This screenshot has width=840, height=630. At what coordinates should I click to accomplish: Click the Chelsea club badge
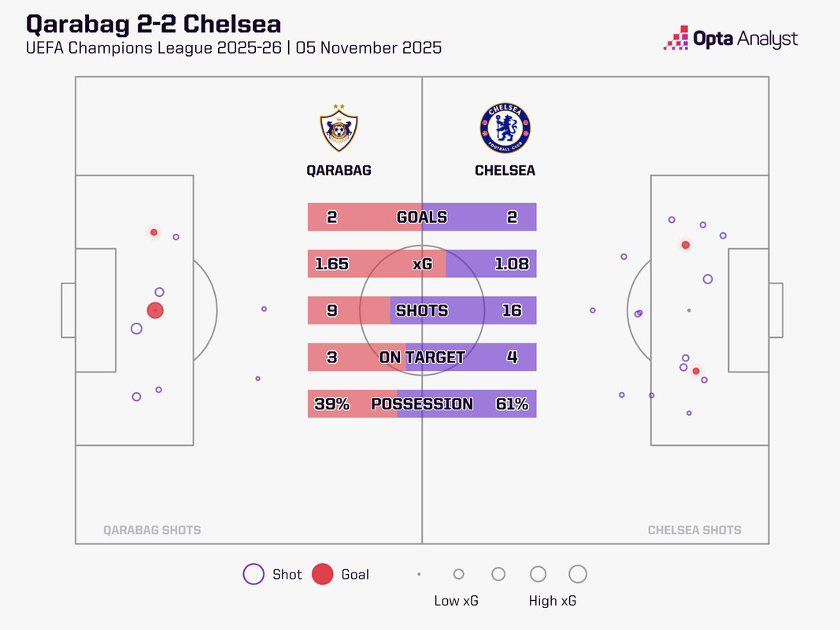click(505, 128)
